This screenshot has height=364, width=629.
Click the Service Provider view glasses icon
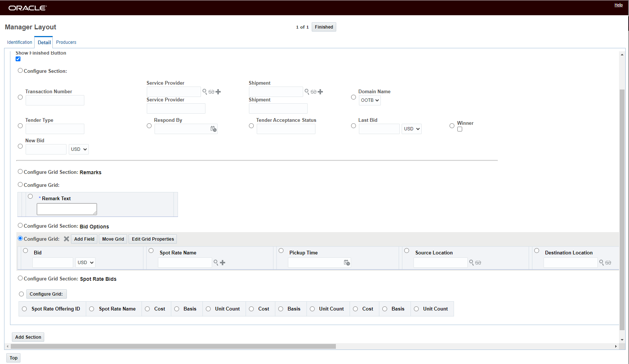(x=211, y=92)
